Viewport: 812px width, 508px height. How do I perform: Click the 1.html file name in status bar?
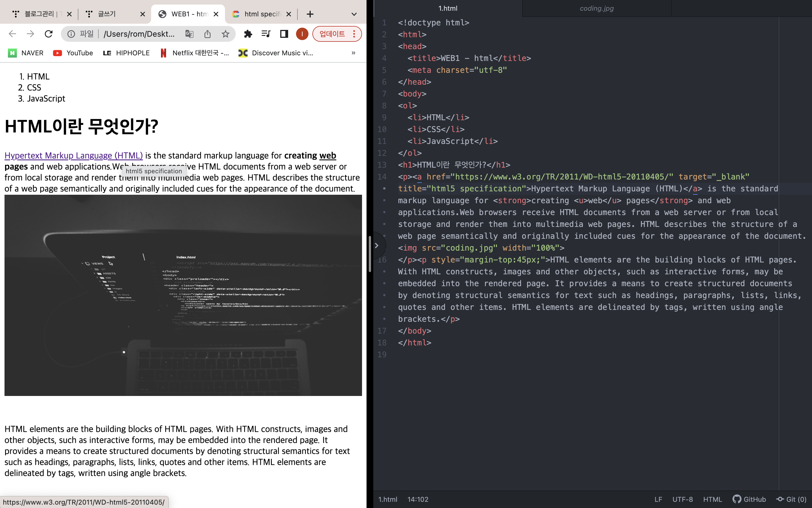[388, 499]
